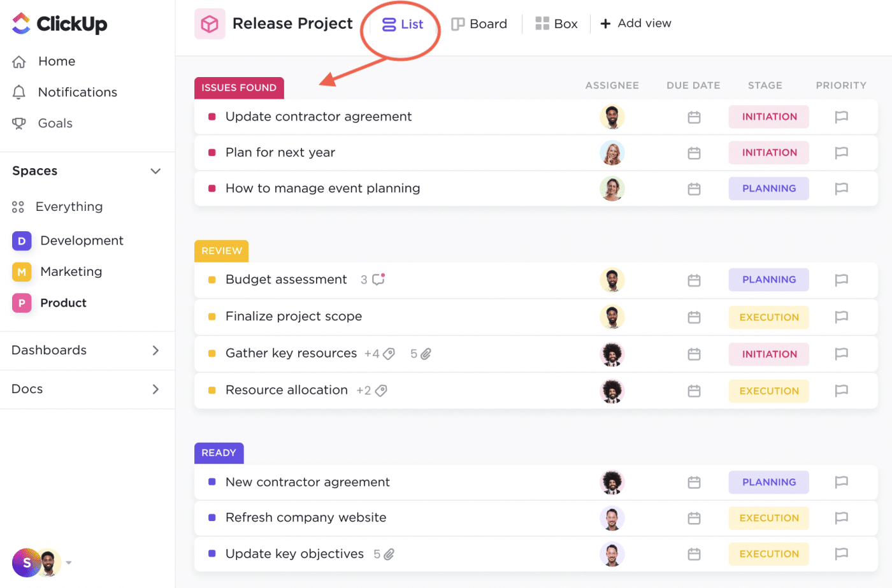Open comments on Budget assessment
The height and width of the screenshot is (588, 892).
click(x=378, y=280)
